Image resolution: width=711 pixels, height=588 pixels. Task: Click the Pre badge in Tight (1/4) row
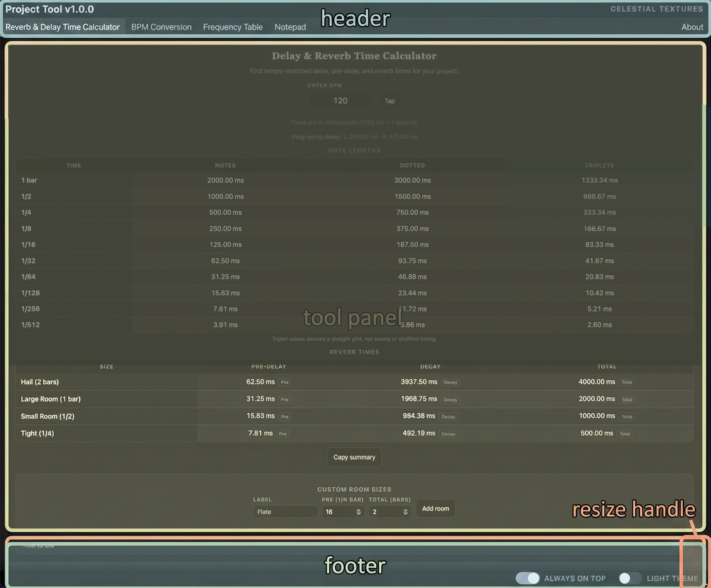(283, 433)
